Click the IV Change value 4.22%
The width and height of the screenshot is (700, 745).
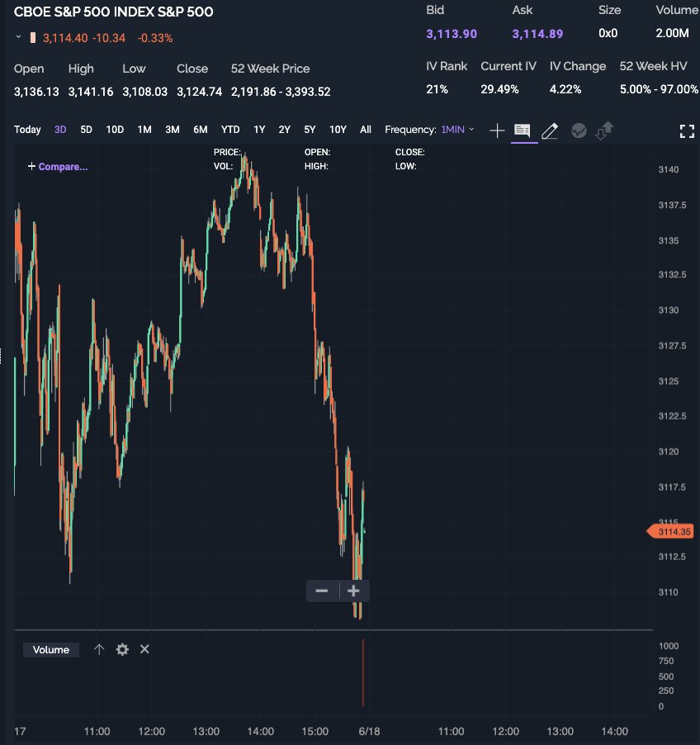565,89
